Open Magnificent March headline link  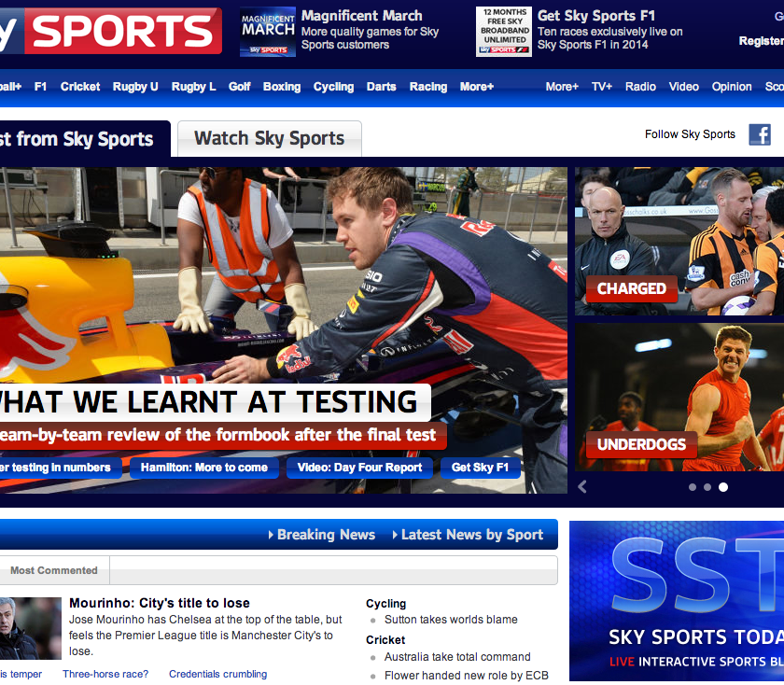coord(361,16)
